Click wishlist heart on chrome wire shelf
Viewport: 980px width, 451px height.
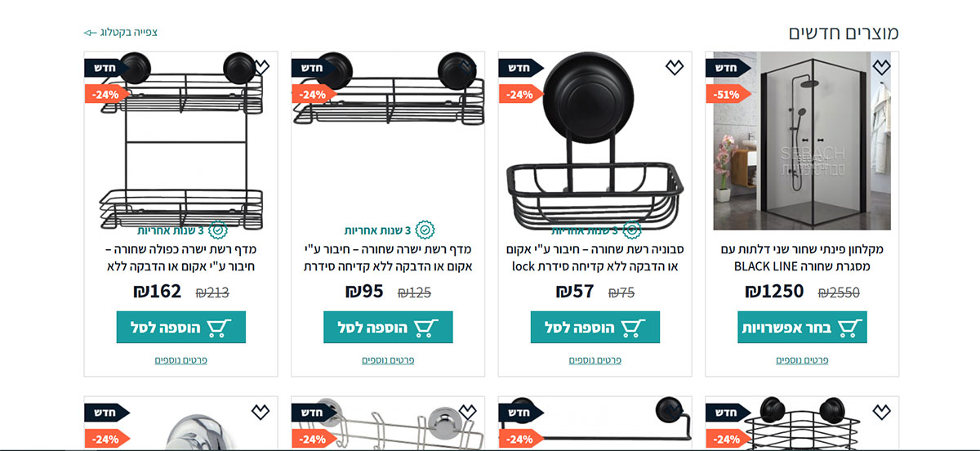467,412
